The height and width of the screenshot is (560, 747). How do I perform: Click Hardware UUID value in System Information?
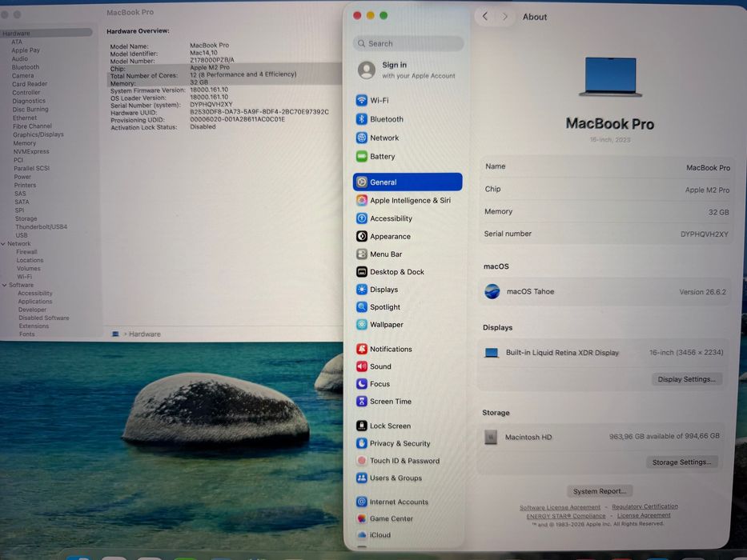(259, 112)
